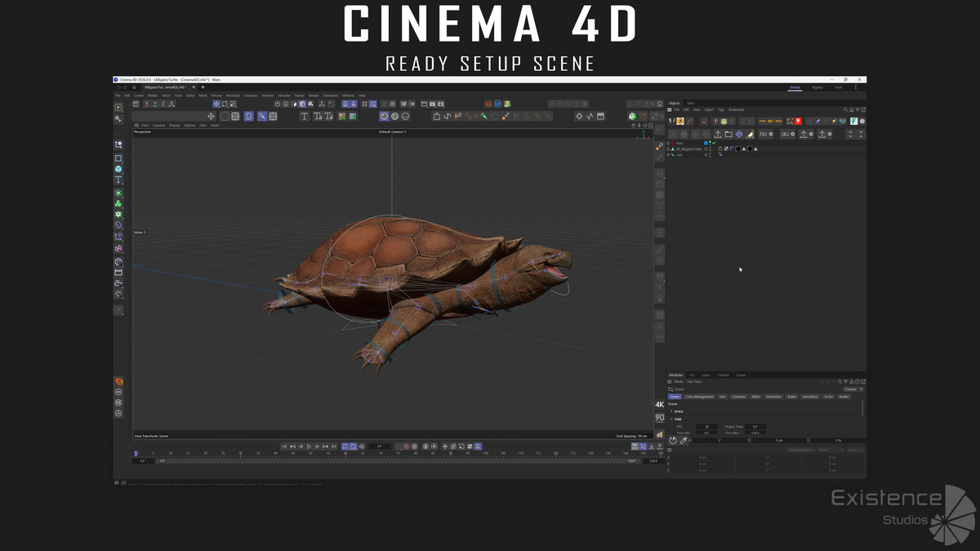Click the Scale tool icon
The image size is (980, 551).
point(233,104)
